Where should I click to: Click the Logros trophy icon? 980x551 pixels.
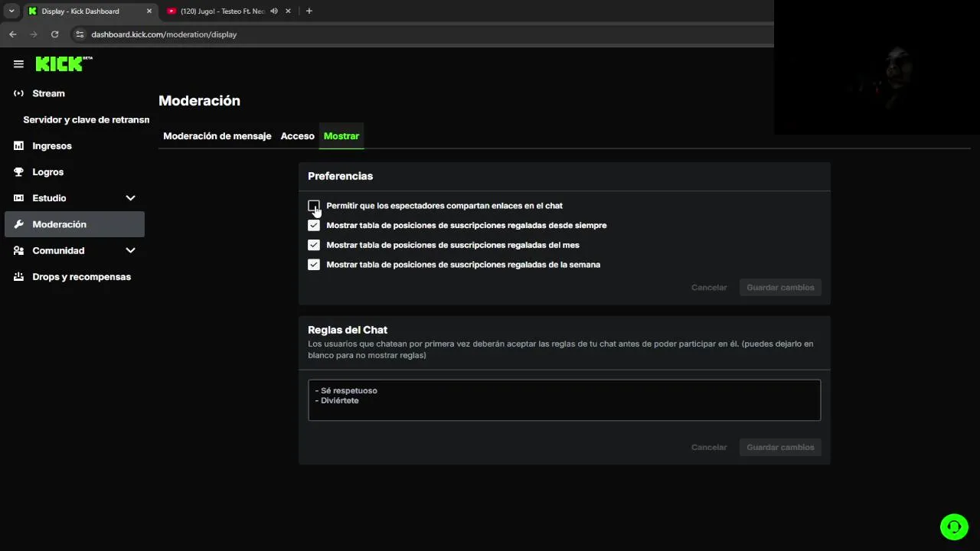[19, 172]
